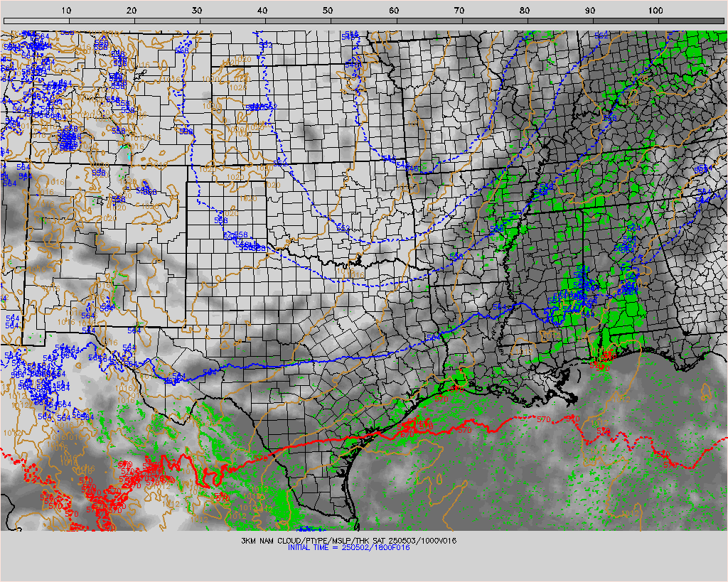
Task: Select the lightest legend segment left of 10
Action: point(36,21)
